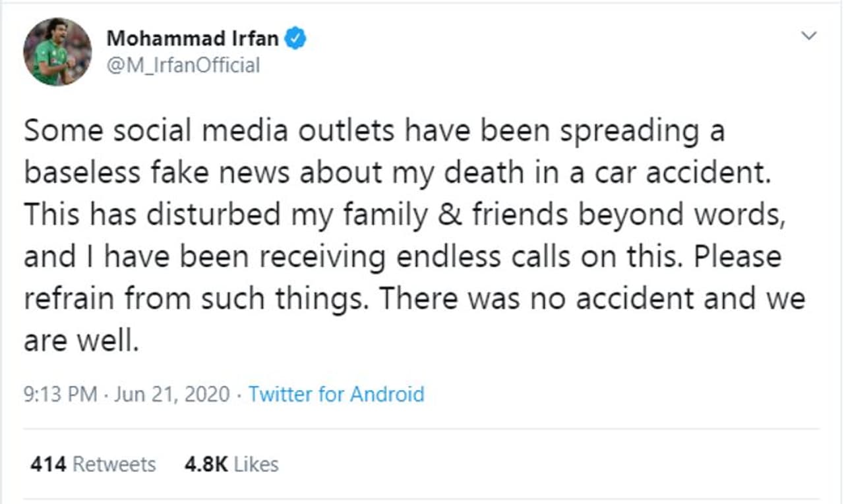Open the tweet options chevron
This screenshot has width=844, height=504.
[808, 36]
